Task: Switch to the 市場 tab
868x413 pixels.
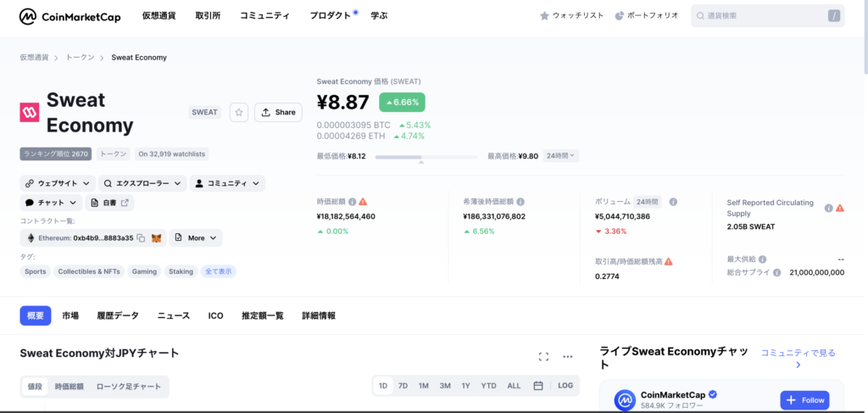Action: (70, 315)
